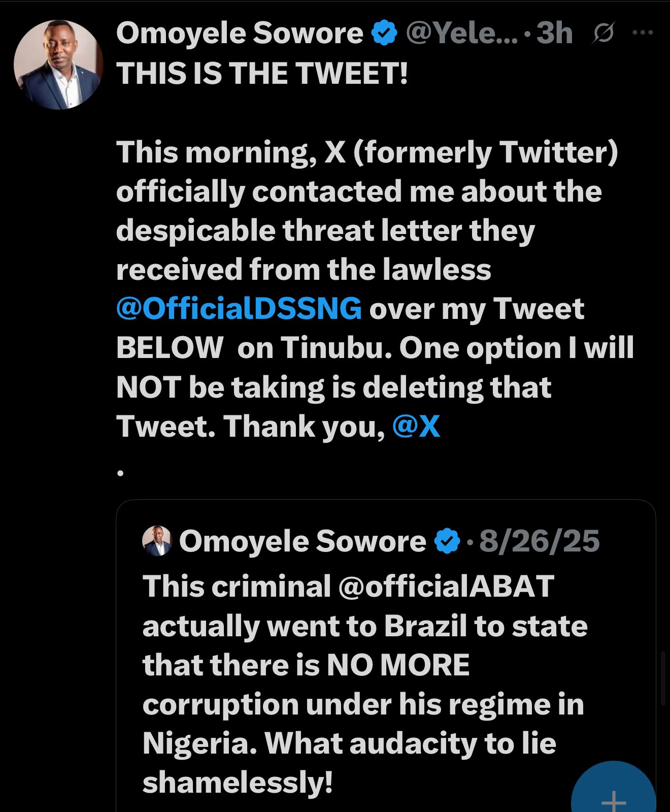Screen dimensions: 670x812
Task: Click the 8/26/25 date on the quoted tweet
Action: point(540,541)
